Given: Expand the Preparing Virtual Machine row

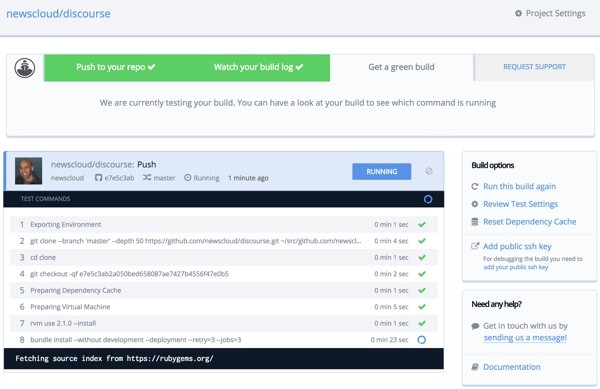Looking at the screenshot, I should pos(223,307).
